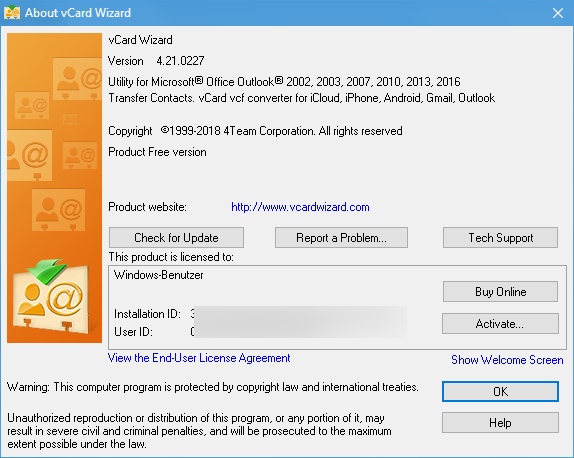Click the vCard Wizard product name text
The image size is (574, 458).
[140, 40]
